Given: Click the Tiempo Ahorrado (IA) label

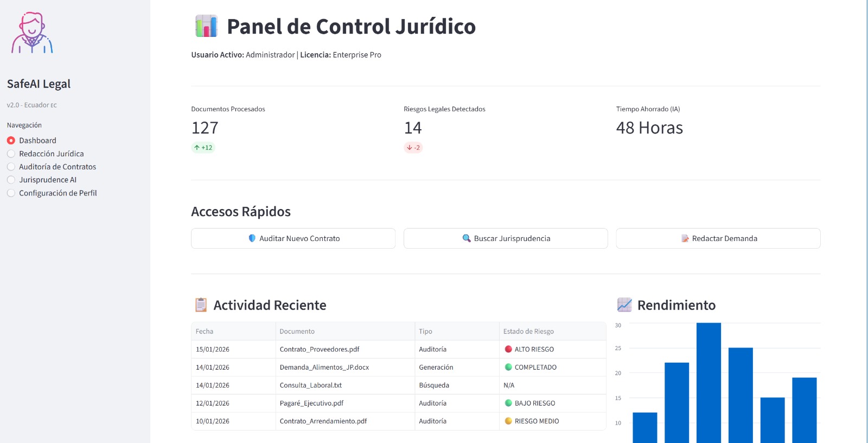Looking at the screenshot, I should 648,109.
